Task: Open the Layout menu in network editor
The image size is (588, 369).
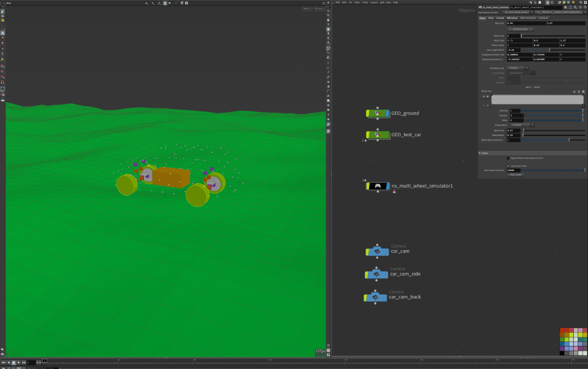Action: click(x=374, y=2)
